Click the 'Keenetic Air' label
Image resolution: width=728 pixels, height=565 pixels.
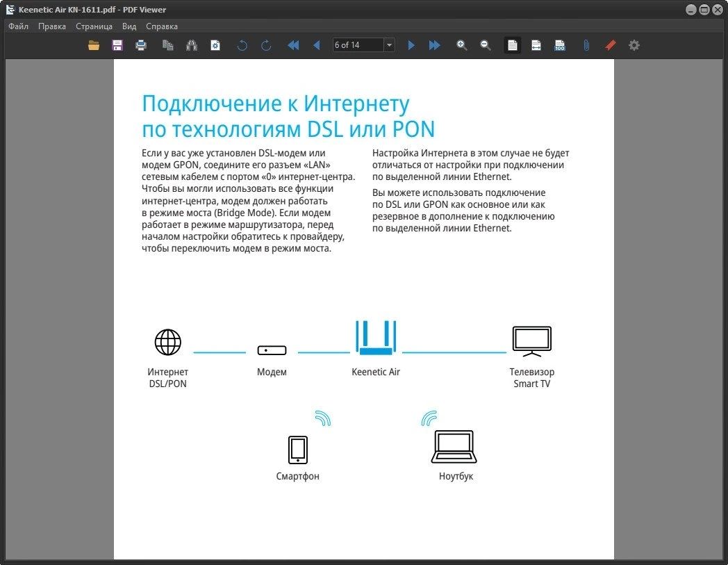point(376,372)
